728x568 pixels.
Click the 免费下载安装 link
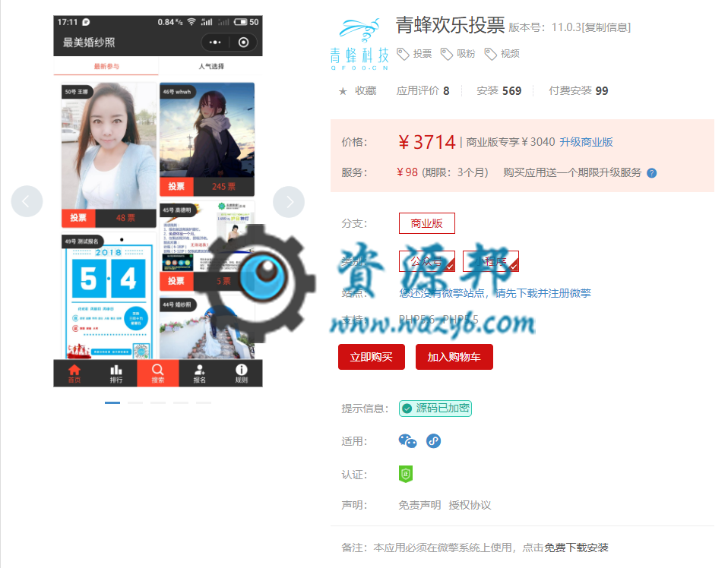point(576,547)
